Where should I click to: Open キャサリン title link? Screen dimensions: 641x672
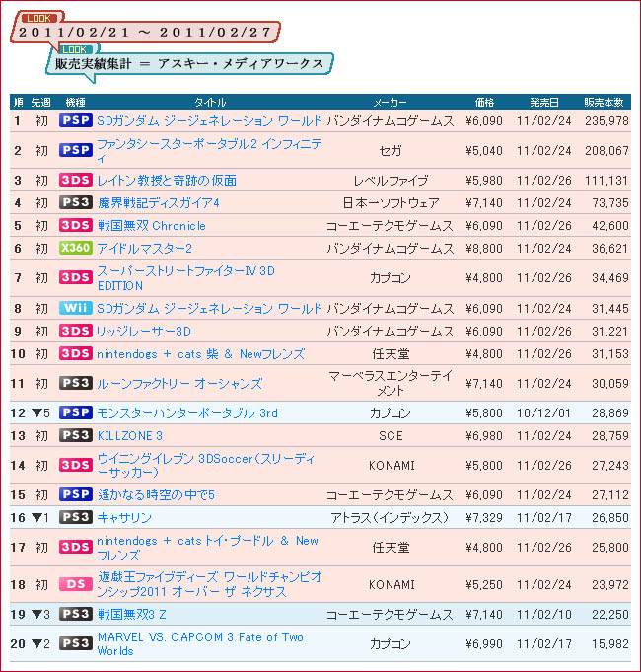pyautogui.click(x=124, y=518)
